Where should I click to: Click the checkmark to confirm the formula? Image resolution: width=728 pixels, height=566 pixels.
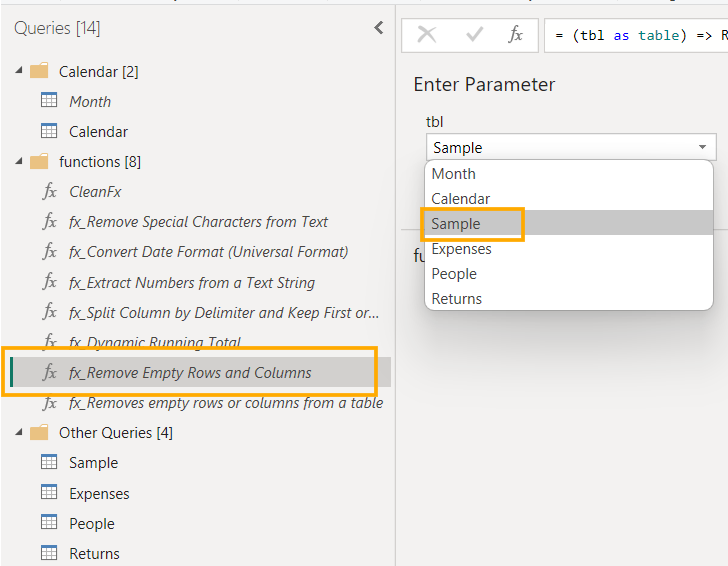474,35
